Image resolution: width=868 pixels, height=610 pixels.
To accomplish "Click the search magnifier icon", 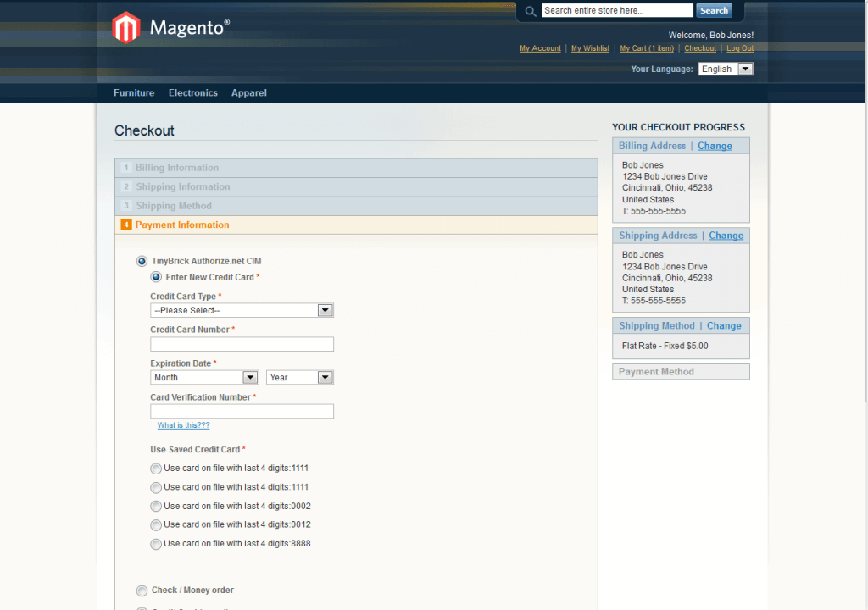I will [x=531, y=11].
